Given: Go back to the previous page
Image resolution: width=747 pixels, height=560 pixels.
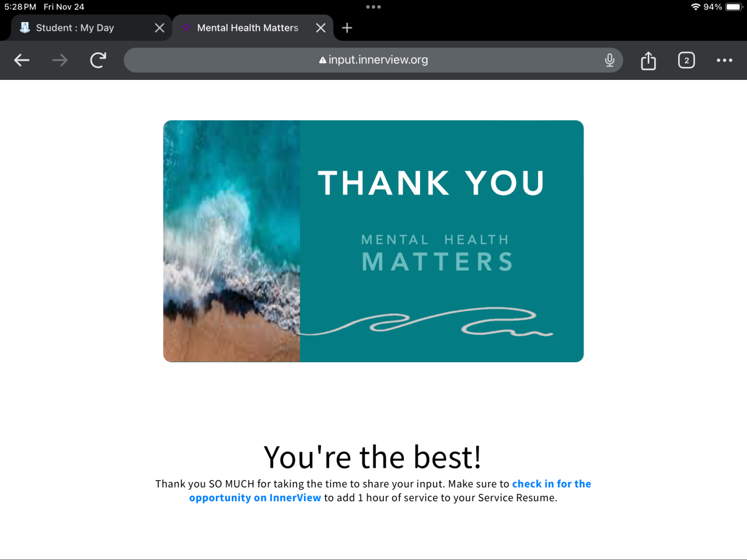Looking at the screenshot, I should [x=22, y=60].
